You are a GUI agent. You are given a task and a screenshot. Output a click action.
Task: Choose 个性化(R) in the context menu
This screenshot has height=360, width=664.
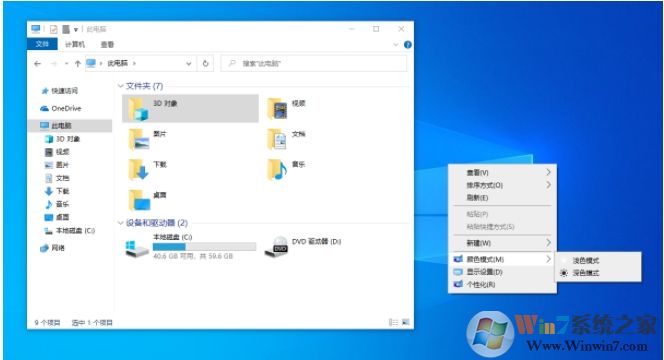point(502,284)
